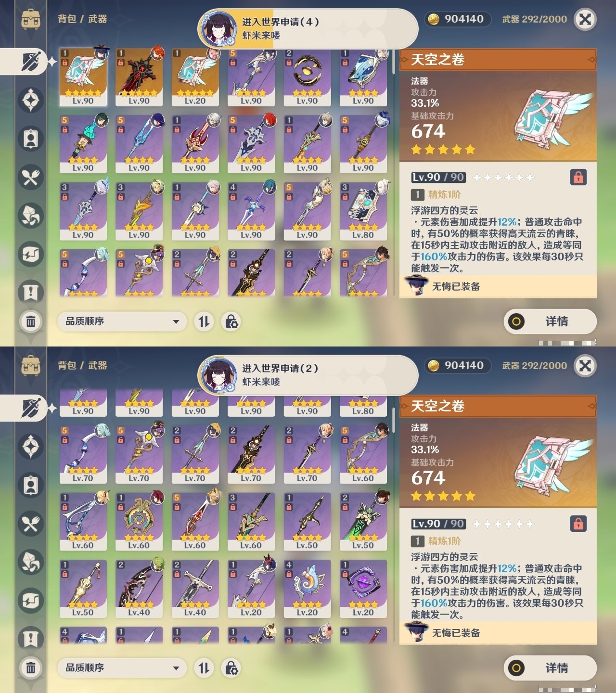Select the spiral shell catalyst at Lv.20
The width and height of the screenshot is (616, 693).
tap(307, 589)
